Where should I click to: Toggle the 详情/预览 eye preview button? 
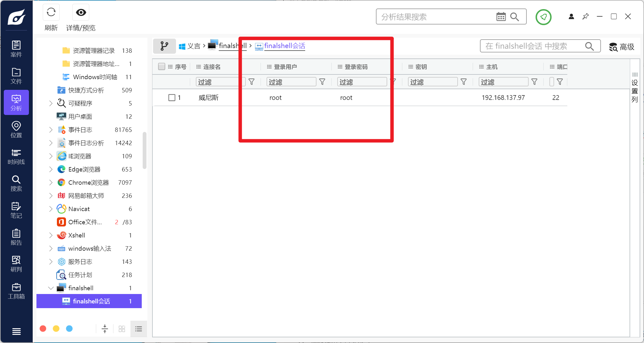pos(81,13)
